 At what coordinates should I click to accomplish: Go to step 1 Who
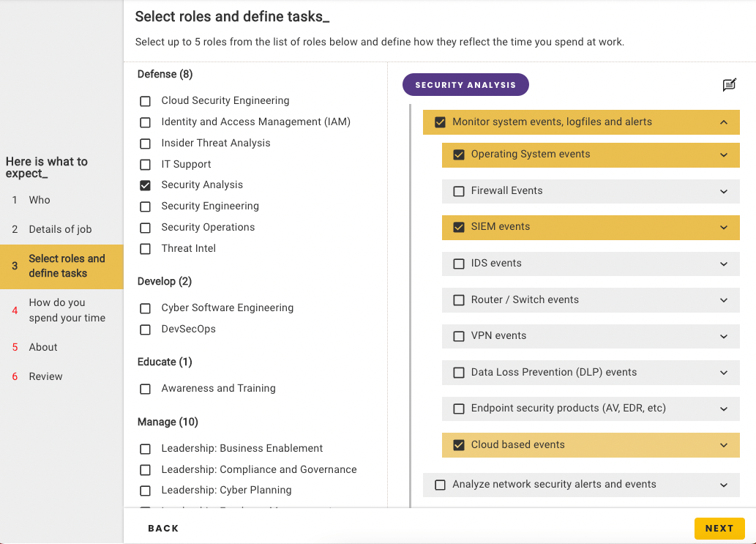(x=40, y=200)
